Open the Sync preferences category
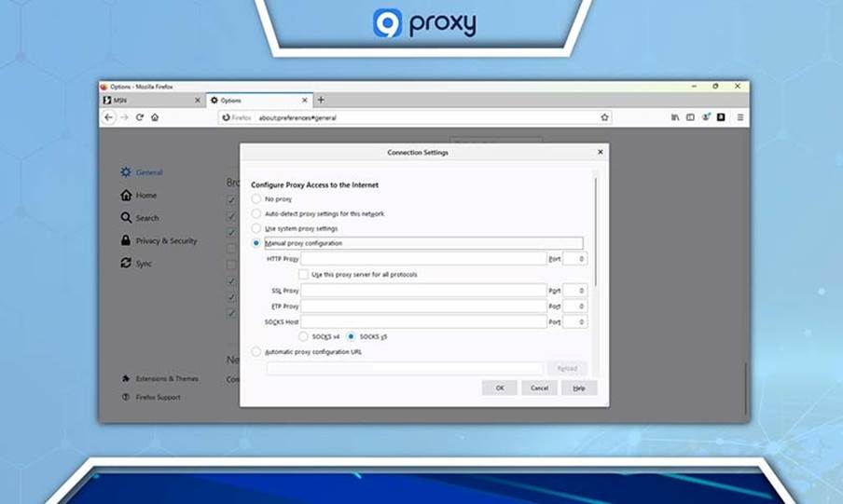The height and width of the screenshot is (504, 843). point(136,264)
